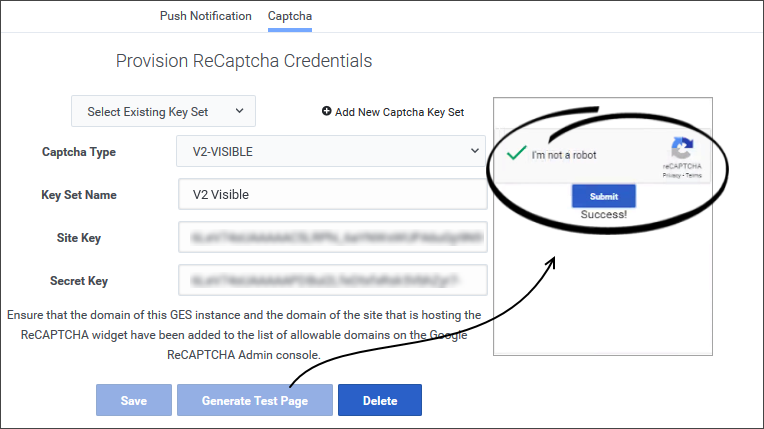Click the reCAPTCHA logo

[x=682, y=149]
